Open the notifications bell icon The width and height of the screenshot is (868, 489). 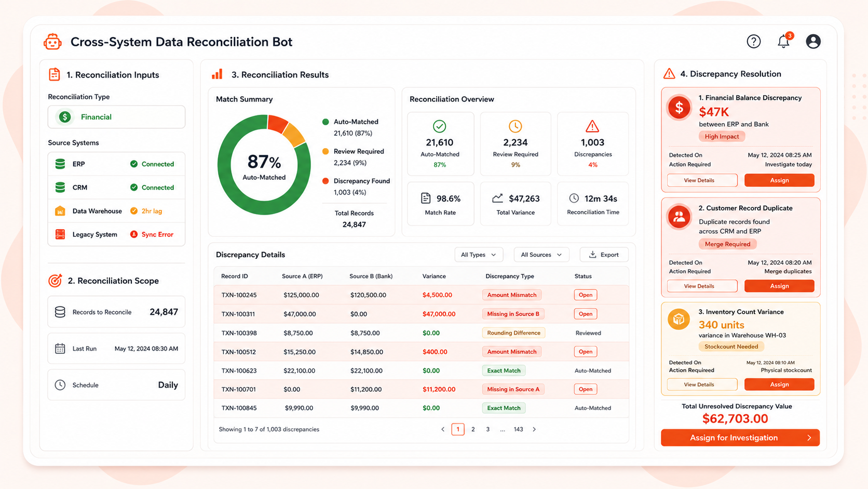(x=783, y=42)
